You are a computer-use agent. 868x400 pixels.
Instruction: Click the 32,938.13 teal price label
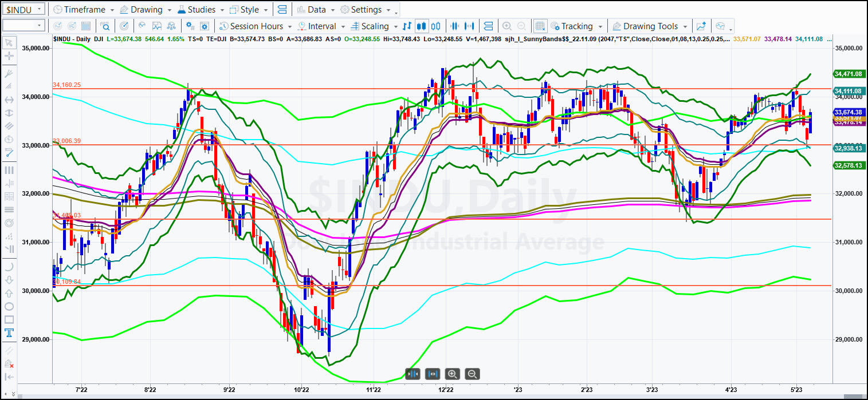pyautogui.click(x=849, y=148)
